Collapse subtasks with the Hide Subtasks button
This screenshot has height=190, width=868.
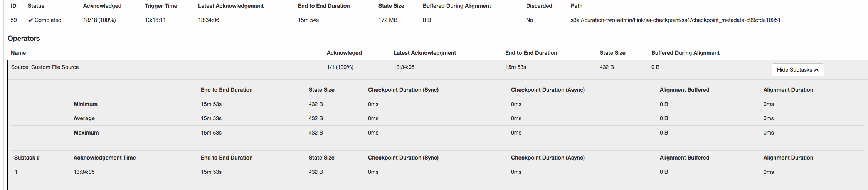click(797, 70)
